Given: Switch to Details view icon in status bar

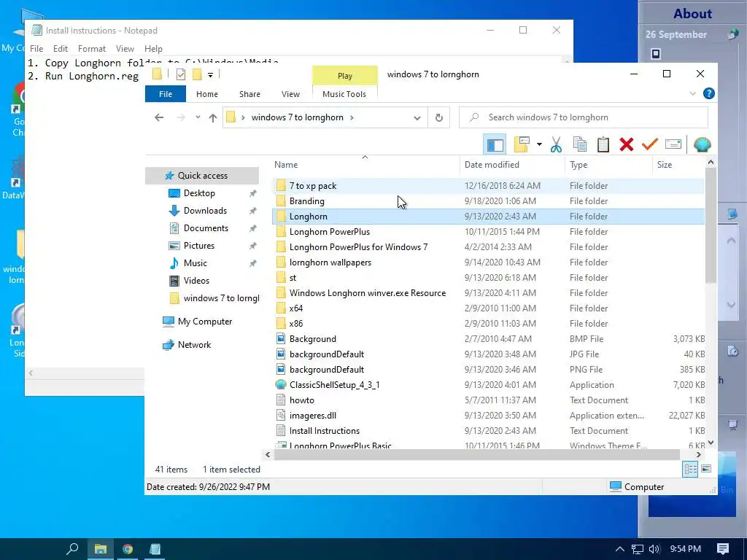Looking at the screenshot, I should tap(690, 470).
